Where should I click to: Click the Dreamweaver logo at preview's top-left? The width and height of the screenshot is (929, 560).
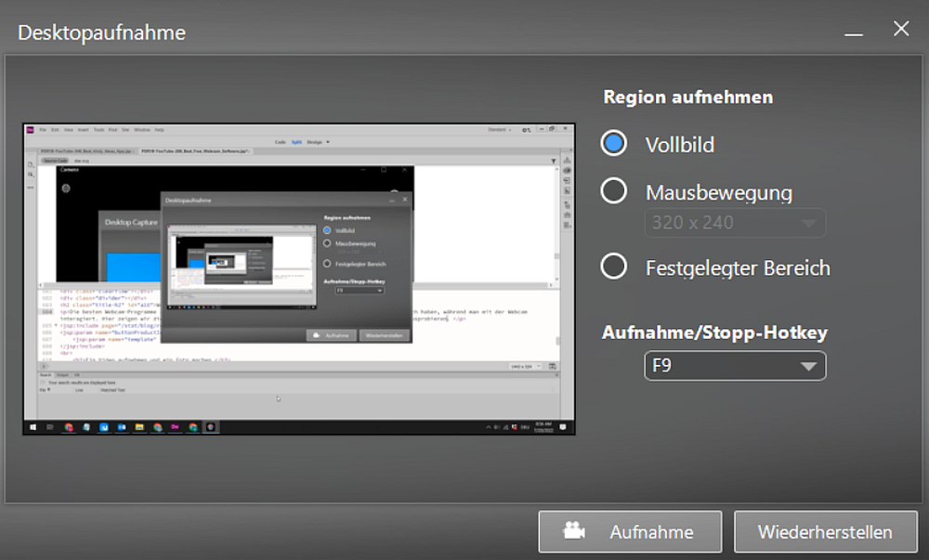click(x=31, y=129)
